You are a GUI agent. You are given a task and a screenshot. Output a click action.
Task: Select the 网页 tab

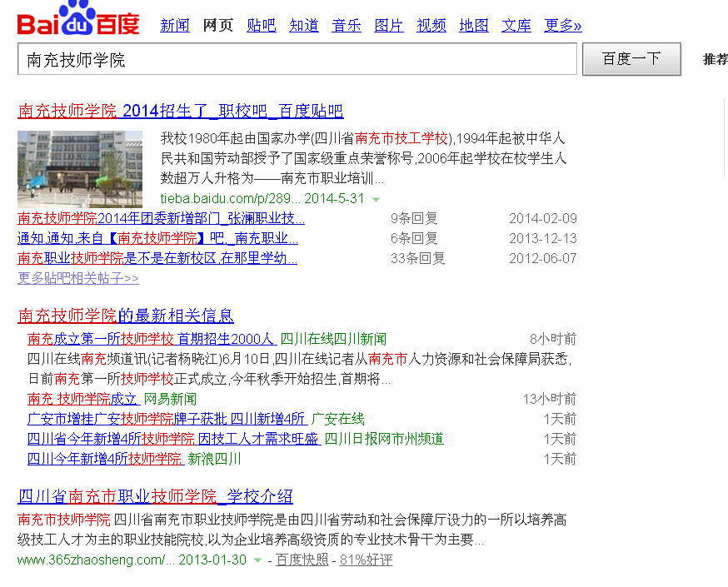coord(217,25)
